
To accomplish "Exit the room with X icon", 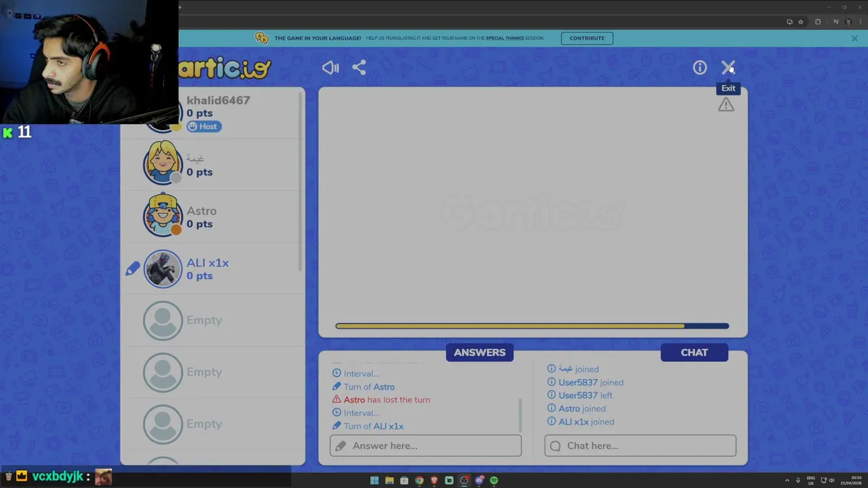I will pyautogui.click(x=728, y=67).
